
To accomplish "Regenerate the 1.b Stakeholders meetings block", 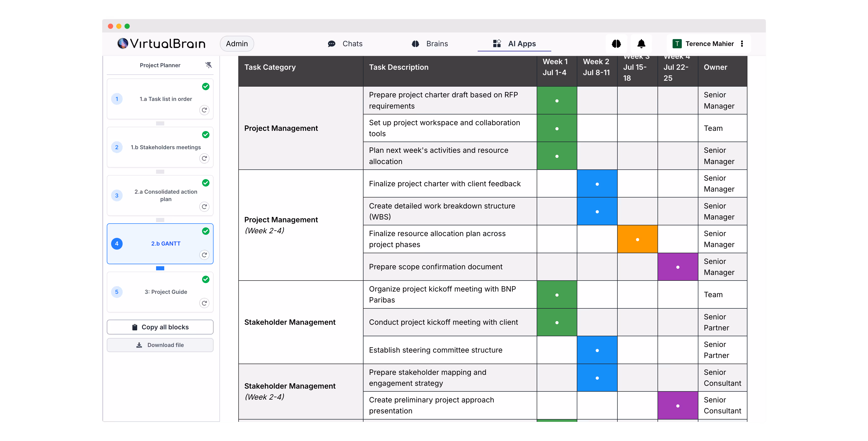I will coord(204,158).
